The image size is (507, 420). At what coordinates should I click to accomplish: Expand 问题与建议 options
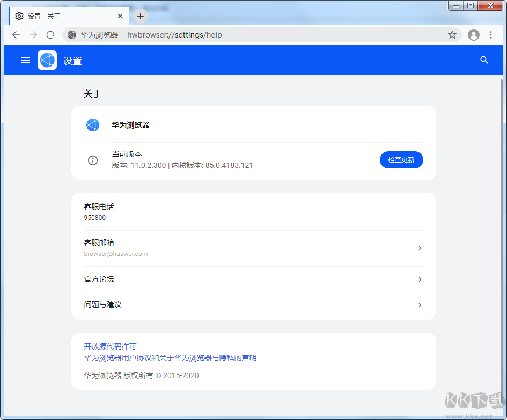point(420,305)
